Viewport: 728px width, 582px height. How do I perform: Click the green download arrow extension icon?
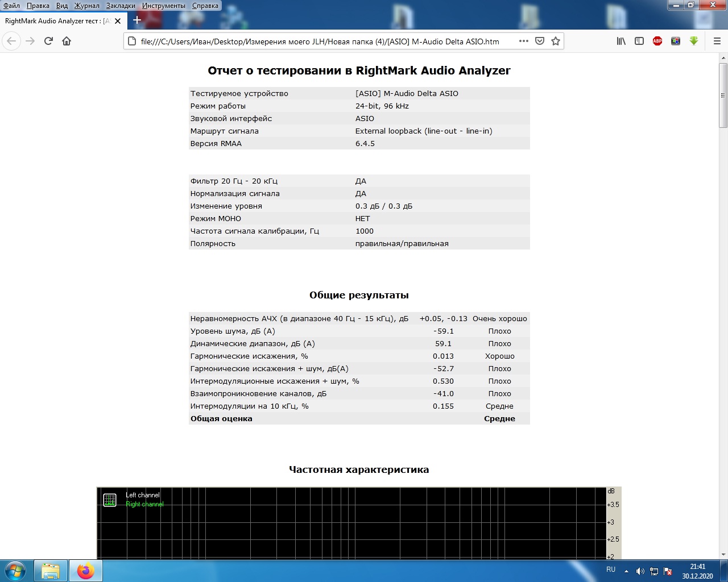coord(694,41)
